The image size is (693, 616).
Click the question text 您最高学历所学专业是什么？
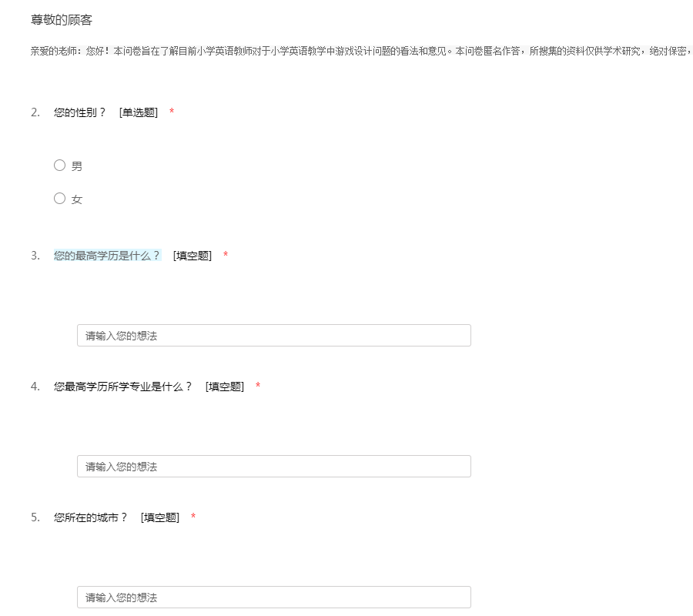click(123, 387)
